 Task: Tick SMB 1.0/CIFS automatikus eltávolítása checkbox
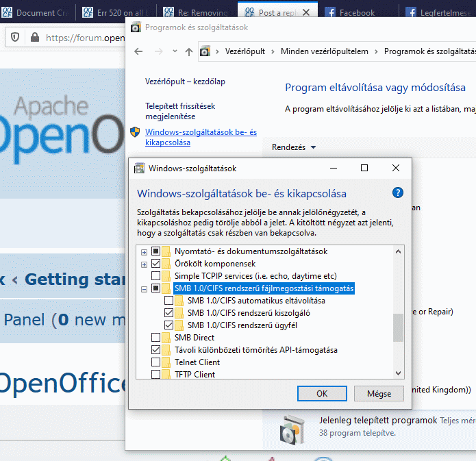(x=168, y=300)
